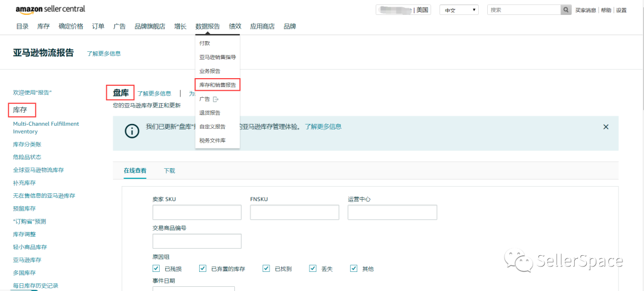Viewport: 644px width, 291px height.
Task: Toggle the 其他 checkbox
Action: [x=354, y=268]
